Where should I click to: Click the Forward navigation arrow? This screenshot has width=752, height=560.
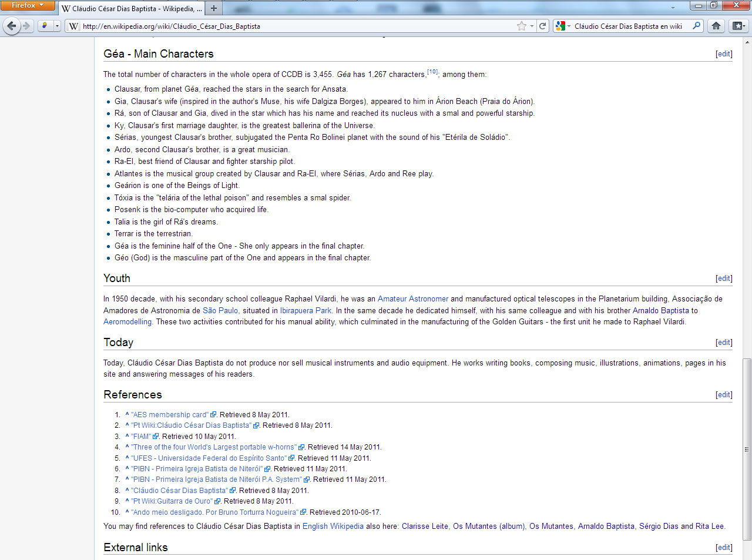pos(26,26)
